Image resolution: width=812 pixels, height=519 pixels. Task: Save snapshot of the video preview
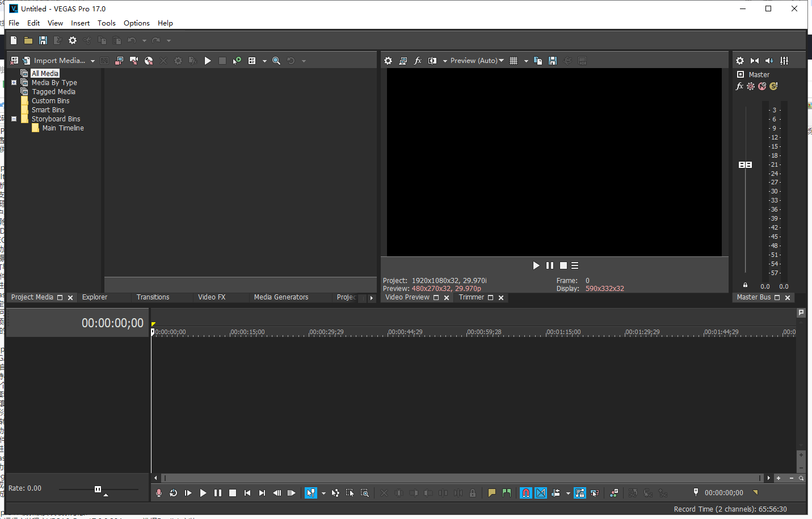[x=553, y=61]
